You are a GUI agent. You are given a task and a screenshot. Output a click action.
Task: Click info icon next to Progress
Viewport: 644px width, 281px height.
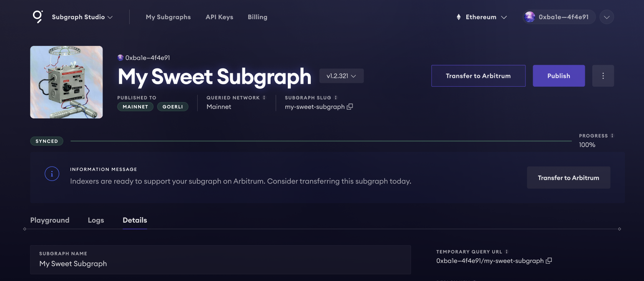pyautogui.click(x=612, y=136)
